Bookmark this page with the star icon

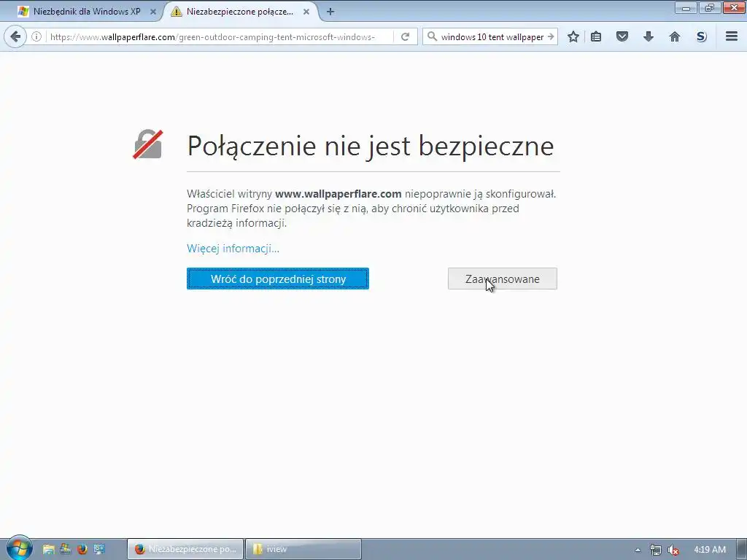pyautogui.click(x=573, y=36)
